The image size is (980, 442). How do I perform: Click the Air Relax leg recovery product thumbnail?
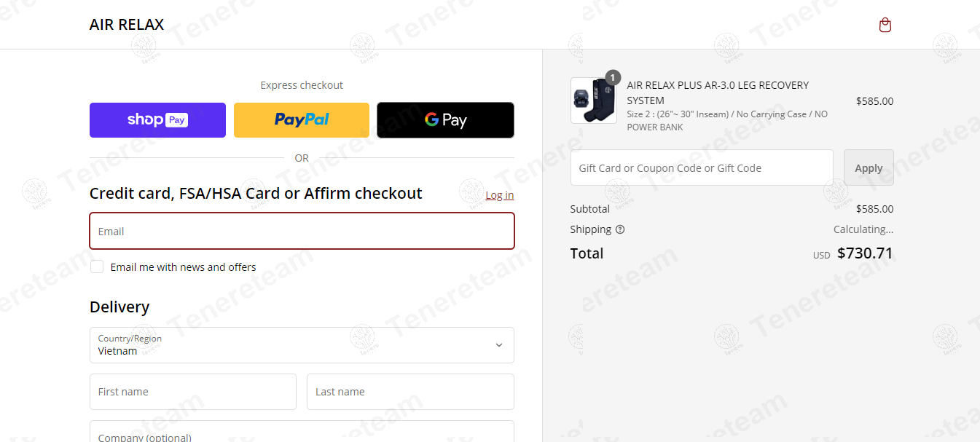coord(593,101)
